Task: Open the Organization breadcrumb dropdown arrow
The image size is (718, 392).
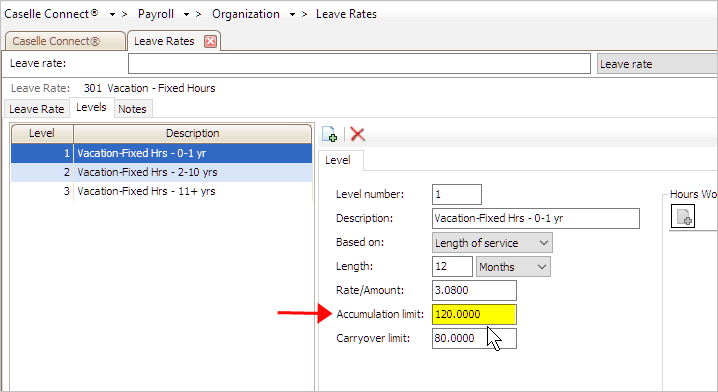Action: (x=292, y=15)
